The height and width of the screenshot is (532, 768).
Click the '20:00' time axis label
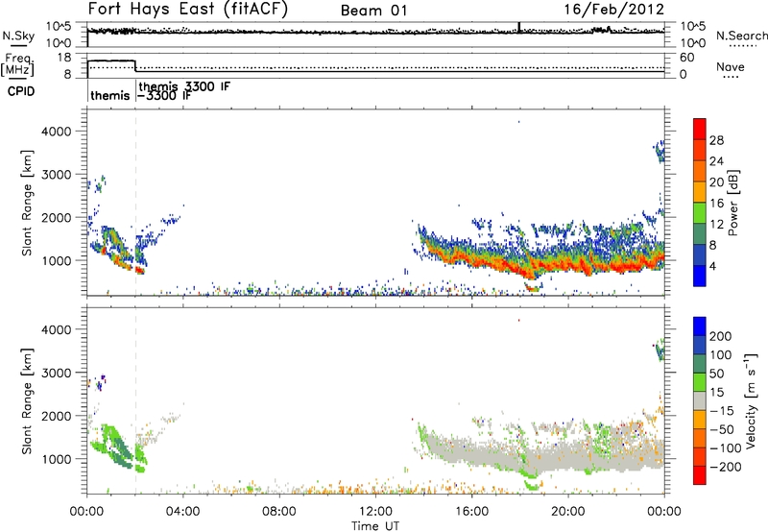[x=568, y=512]
